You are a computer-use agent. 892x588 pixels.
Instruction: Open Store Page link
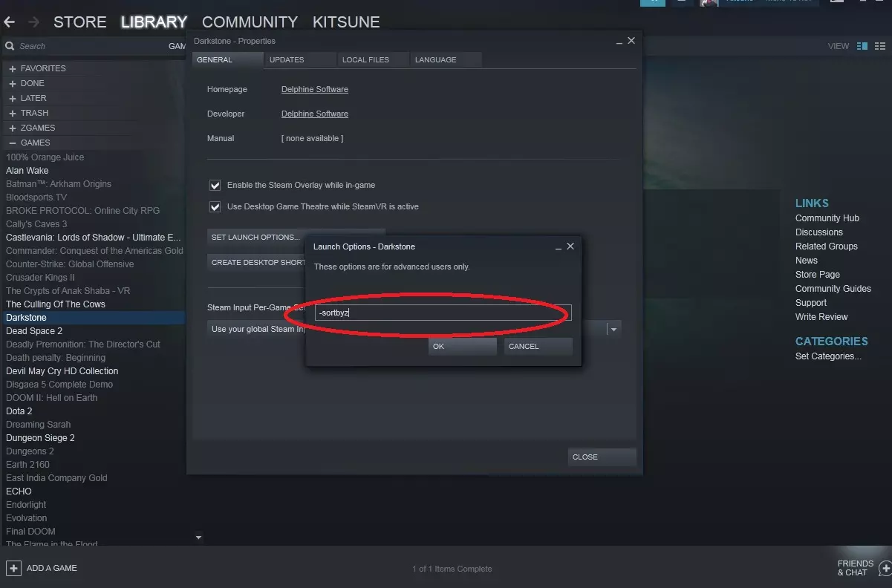[x=818, y=275]
